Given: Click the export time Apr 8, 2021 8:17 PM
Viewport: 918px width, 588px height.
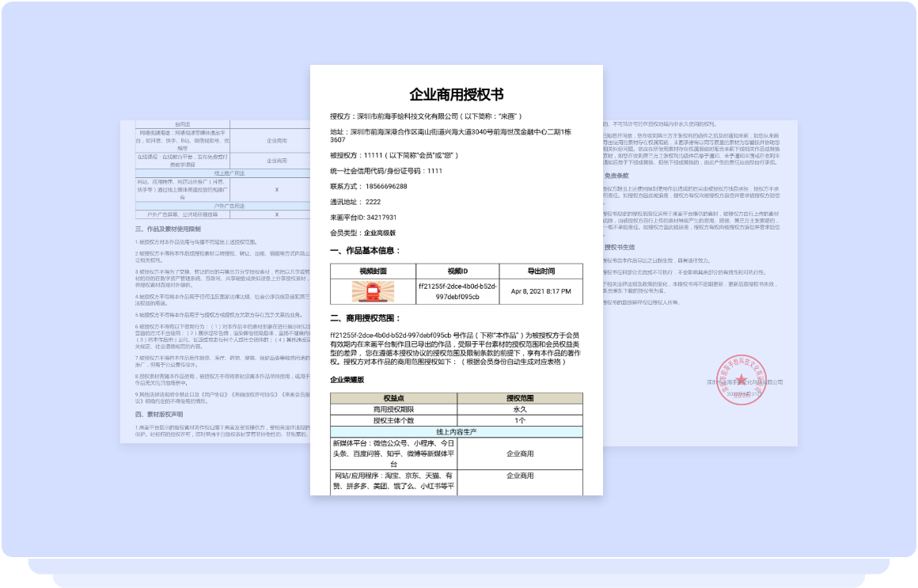Looking at the screenshot, I should [541, 291].
